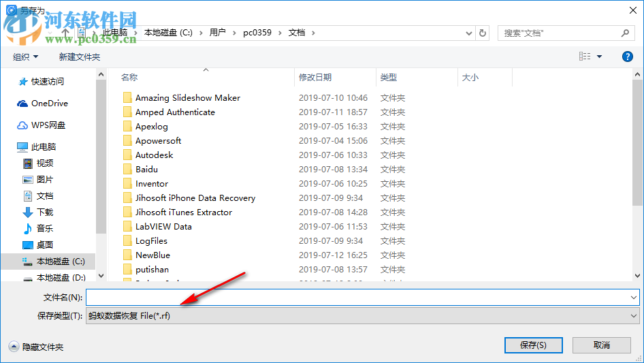644x363 pixels.
Task: Click folder icon of Amazing Slideshow Maker
Action: pyautogui.click(x=127, y=97)
